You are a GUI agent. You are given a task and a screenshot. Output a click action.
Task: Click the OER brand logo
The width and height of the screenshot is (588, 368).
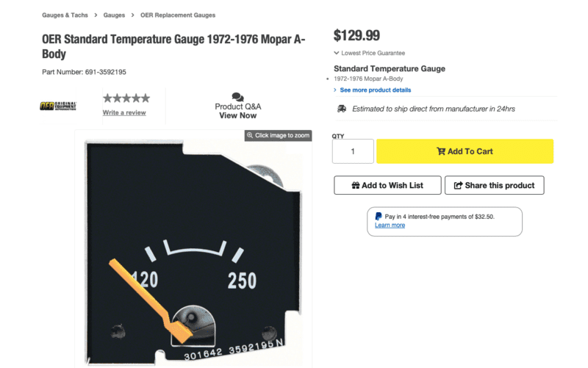point(53,106)
